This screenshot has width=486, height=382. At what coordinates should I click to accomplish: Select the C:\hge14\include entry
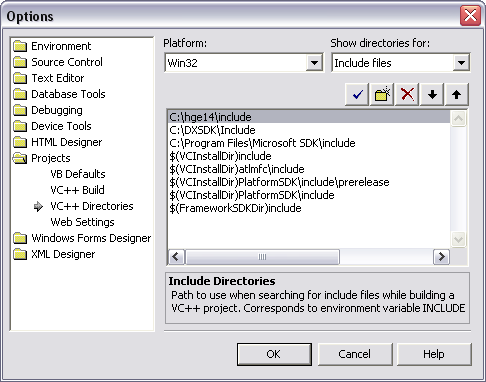[x=309, y=117]
